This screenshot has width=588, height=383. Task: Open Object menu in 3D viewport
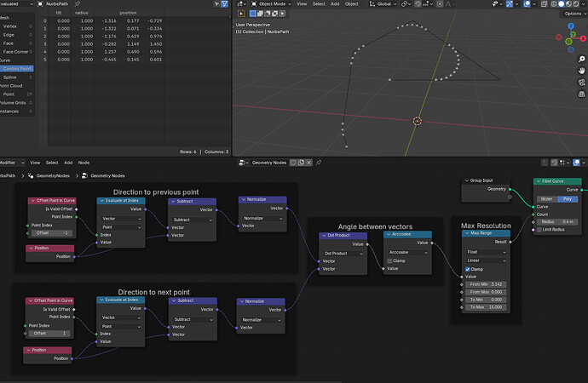351,3
